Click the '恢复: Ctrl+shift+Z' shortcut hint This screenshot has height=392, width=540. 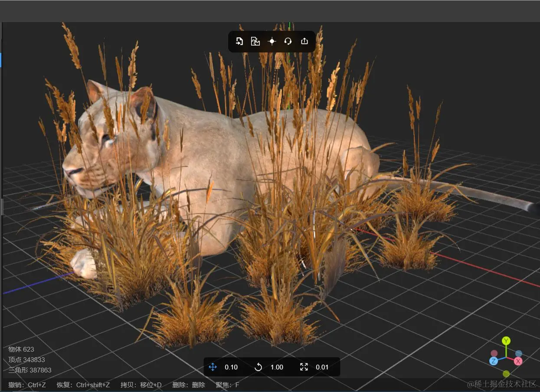coord(83,385)
